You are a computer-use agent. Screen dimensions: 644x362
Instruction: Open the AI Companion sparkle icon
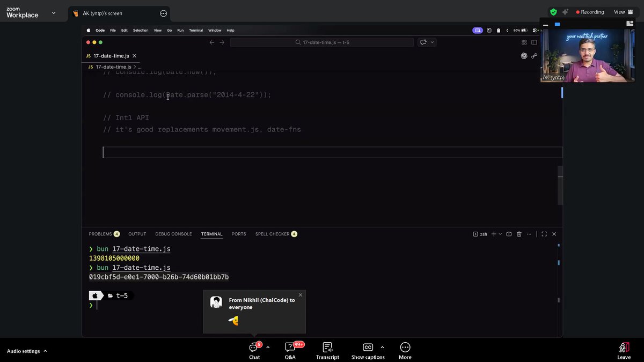click(x=565, y=12)
